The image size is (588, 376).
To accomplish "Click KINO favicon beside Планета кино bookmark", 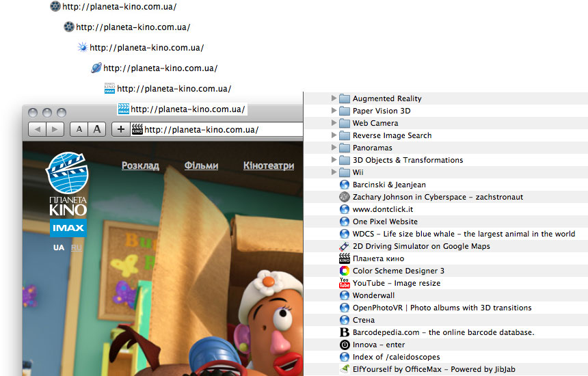I will pyautogui.click(x=344, y=258).
